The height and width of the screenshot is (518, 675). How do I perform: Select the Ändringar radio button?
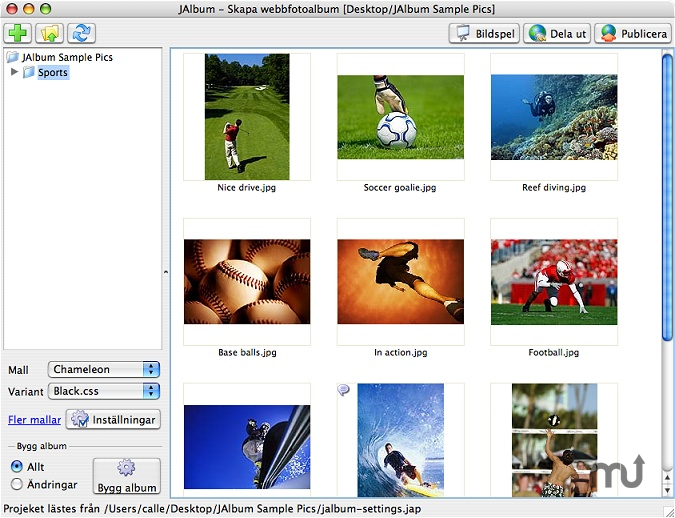[17, 484]
